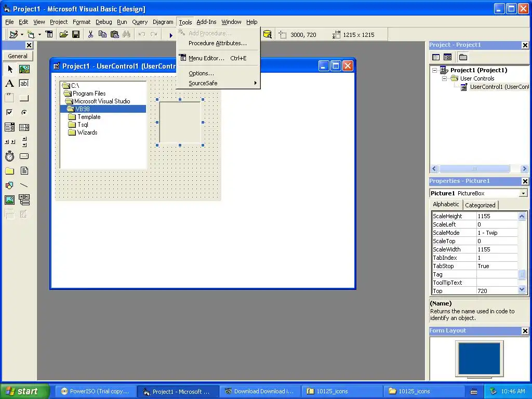Screen dimensions: 532x399
Task: Open Find with the binoculars icon
Action: click(x=127, y=34)
